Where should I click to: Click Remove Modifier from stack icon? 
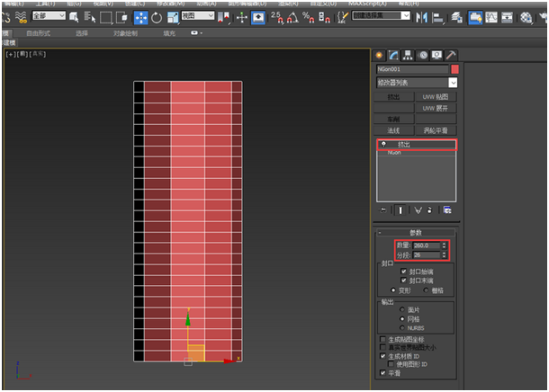tap(429, 210)
